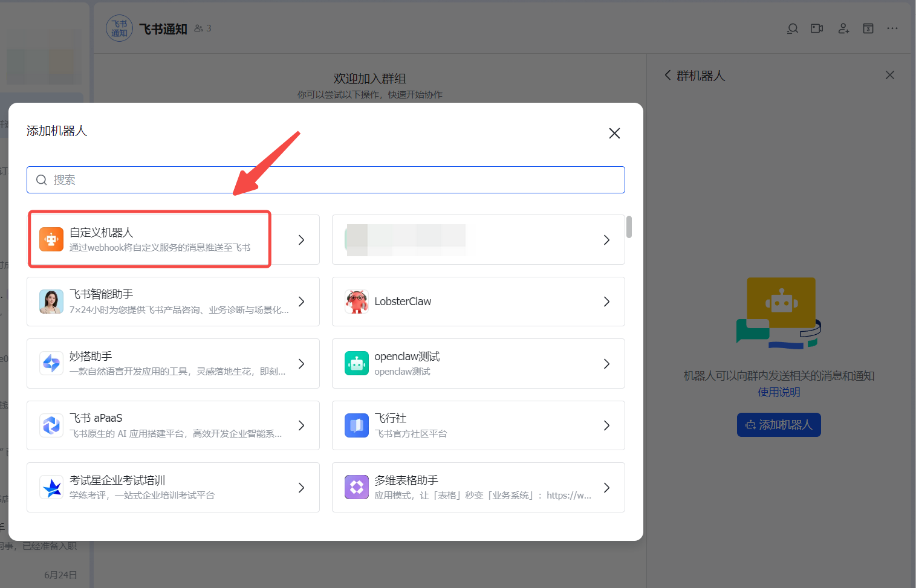Open the calendar icon in header
Viewport: 916px width, 588px height.
868,28
